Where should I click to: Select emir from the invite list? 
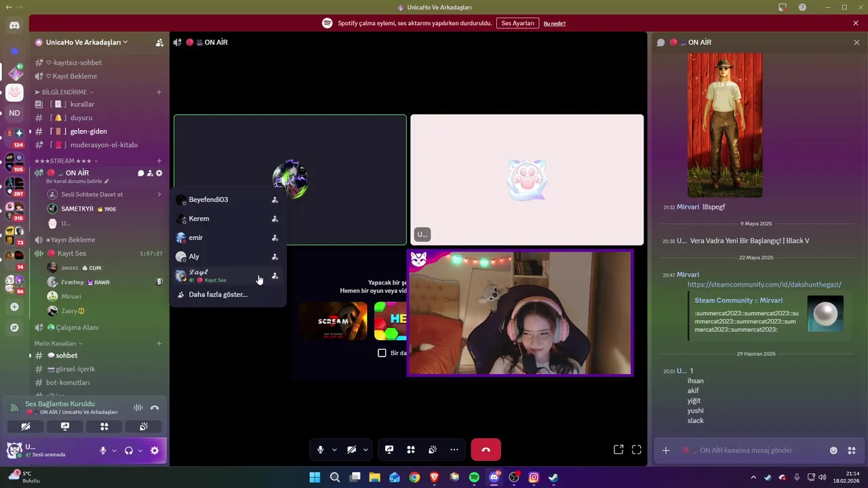228,238
